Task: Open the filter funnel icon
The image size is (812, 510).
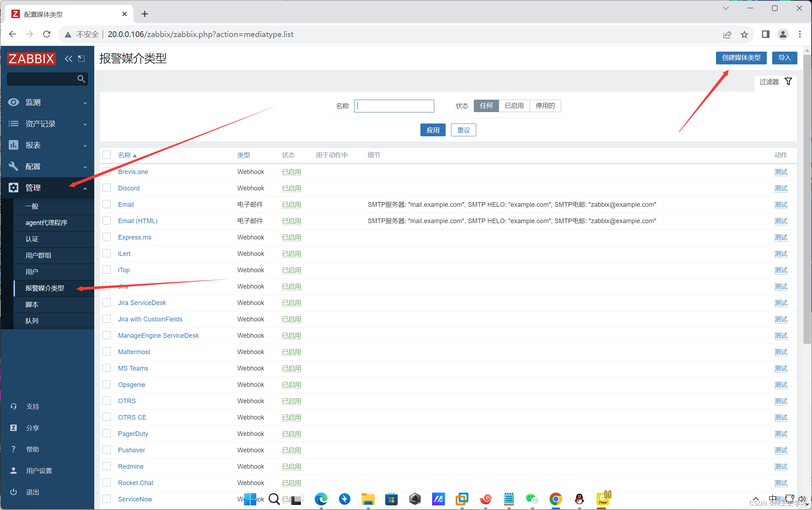Action: (788, 82)
